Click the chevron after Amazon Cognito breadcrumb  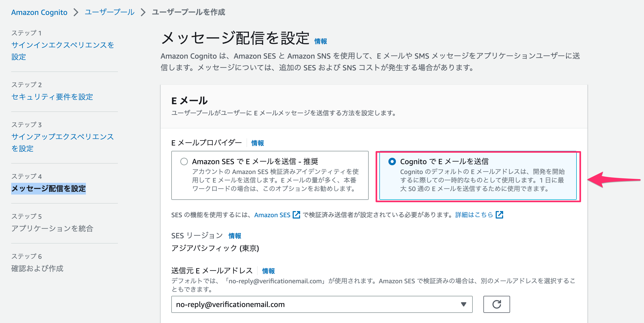click(x=76, y=12)
